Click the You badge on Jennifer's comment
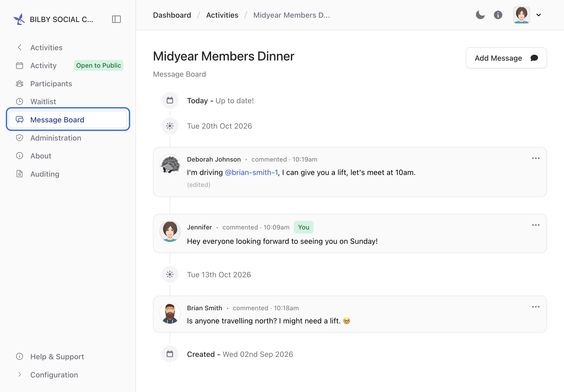Viewport: 564px width, 392px height. (x=304, y=227)
